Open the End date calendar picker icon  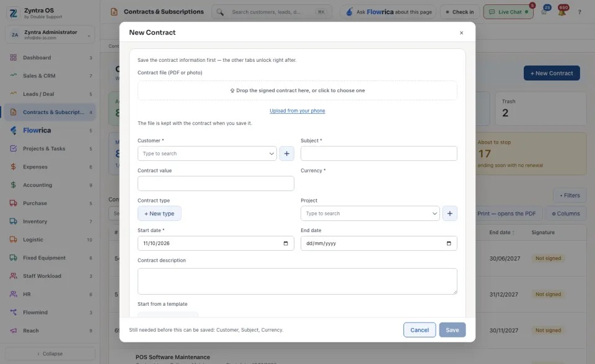449,243
